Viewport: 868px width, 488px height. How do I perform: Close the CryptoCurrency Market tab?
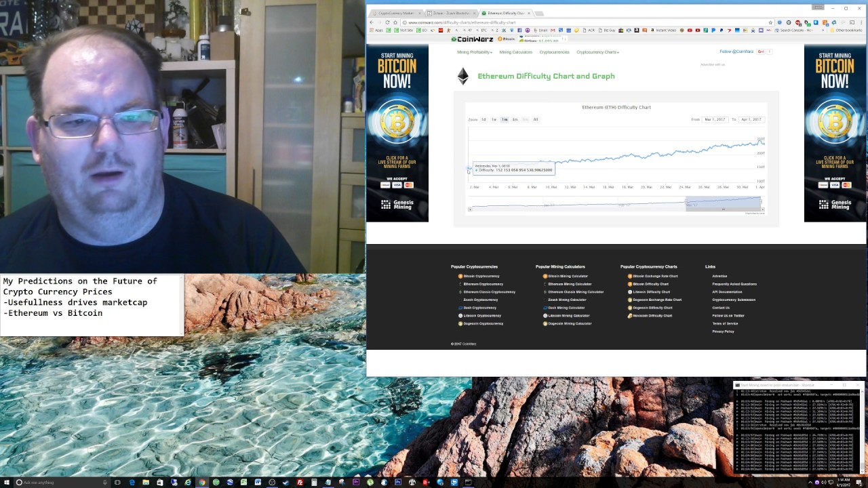(x=420, y=13)
